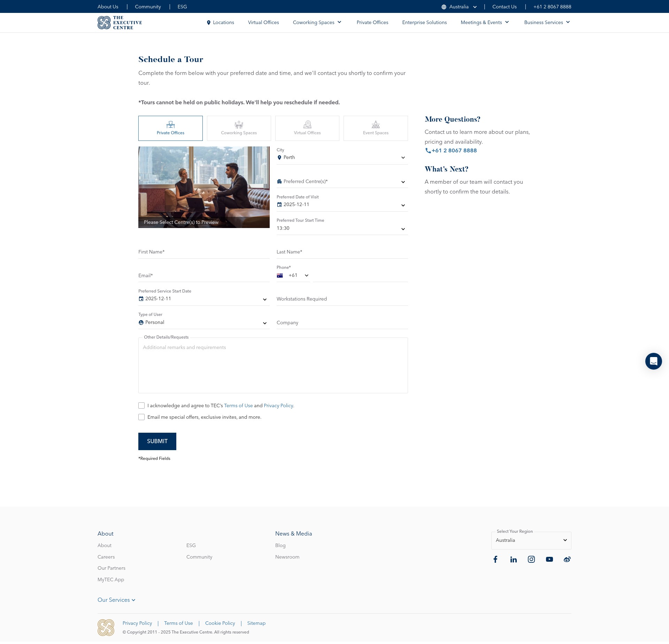
Task: Click Contact Us in the top bar
Action: click(x=504, y=7)
